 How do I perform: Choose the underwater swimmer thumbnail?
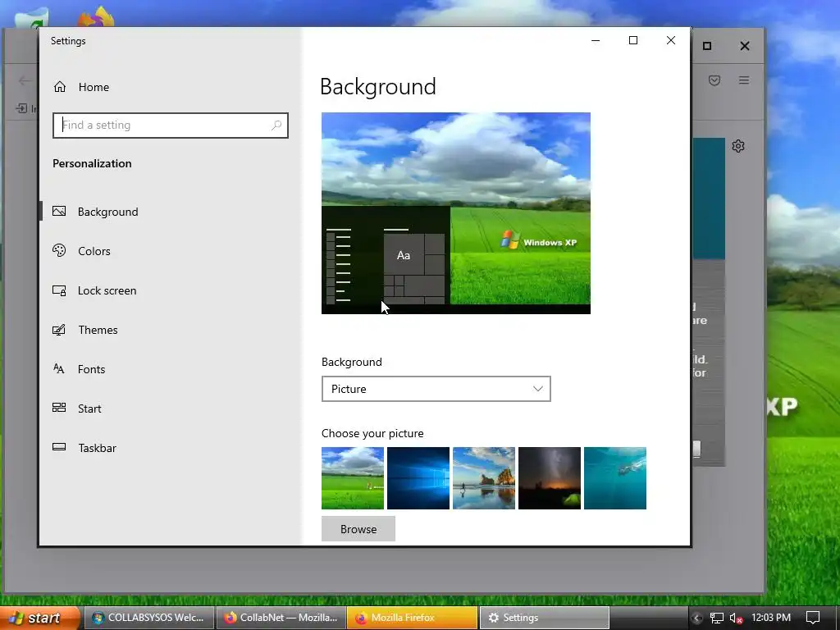point(615,478)
